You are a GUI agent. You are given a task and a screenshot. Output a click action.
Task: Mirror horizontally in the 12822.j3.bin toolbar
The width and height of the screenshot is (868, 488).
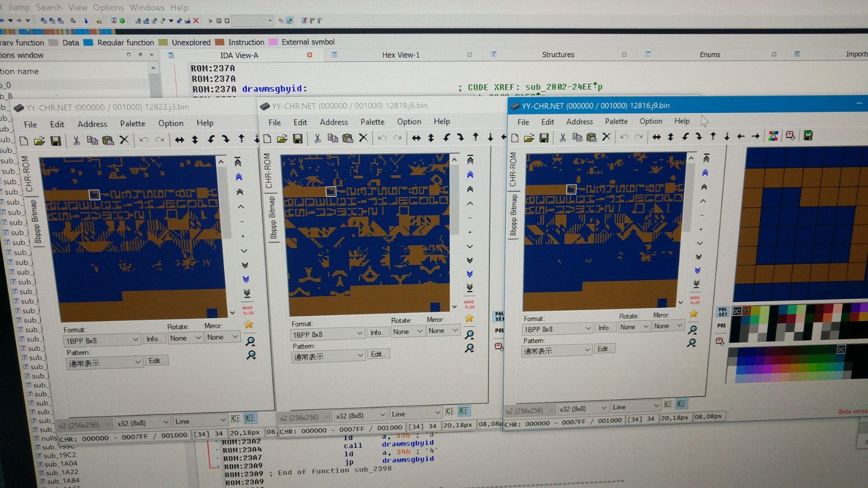[179, 140]
